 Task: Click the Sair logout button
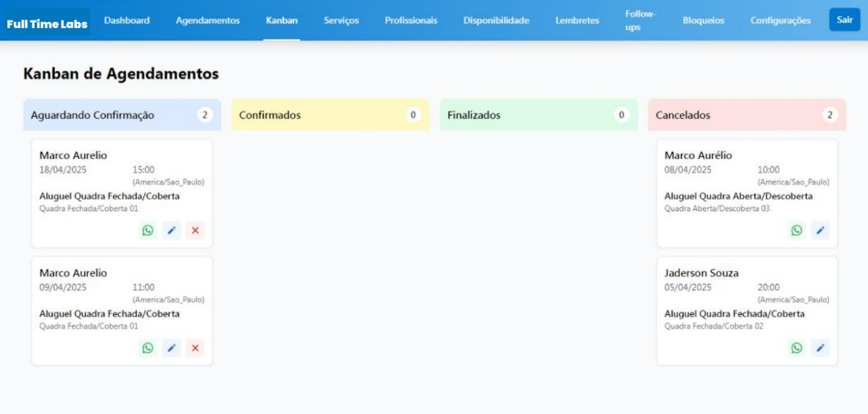[x=844, y=20]
